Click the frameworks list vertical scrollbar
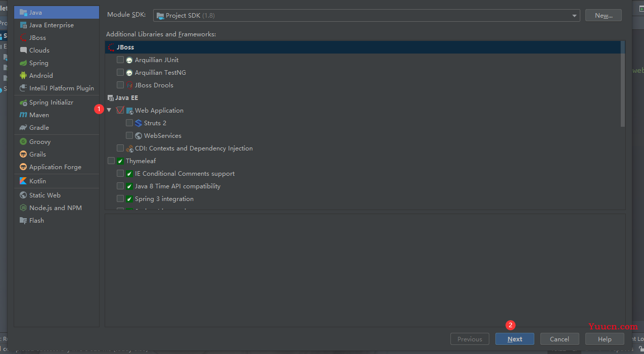This screenshot has height=354, width=644. [623, 84]
